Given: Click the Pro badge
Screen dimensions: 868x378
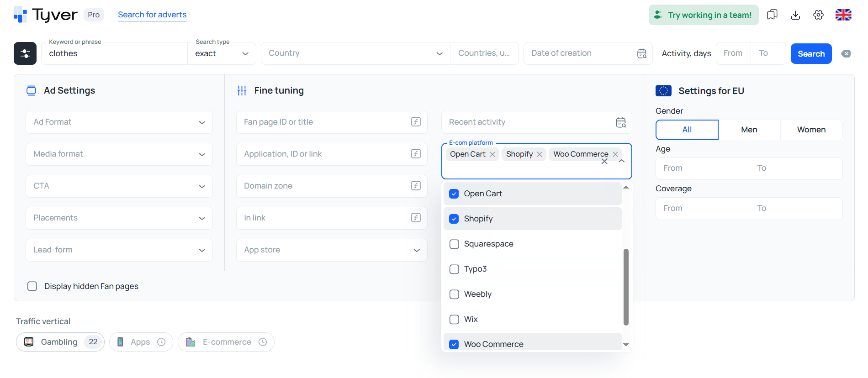Looking at the screenshot, I should tap(94, 15).
